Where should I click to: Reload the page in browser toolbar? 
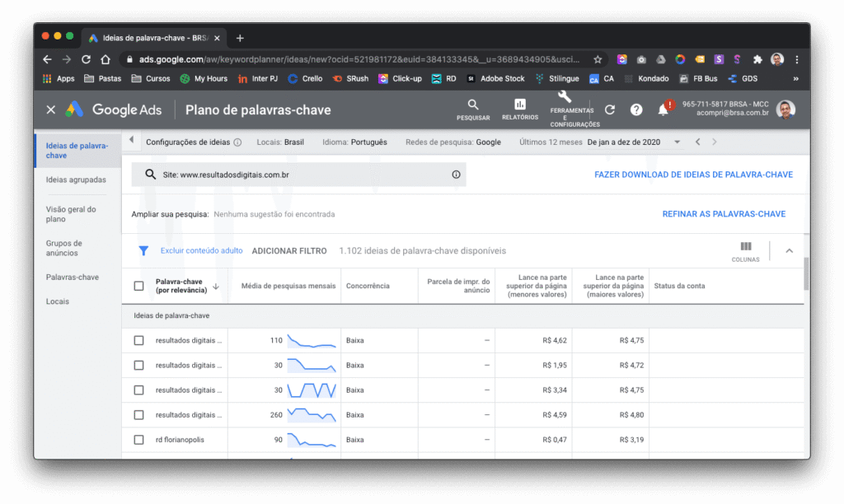coord(86,59)
